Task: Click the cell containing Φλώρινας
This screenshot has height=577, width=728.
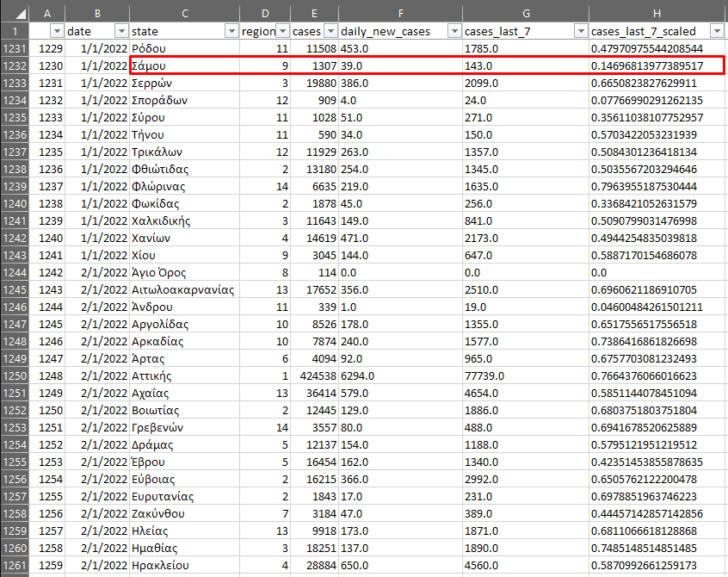Action: click(185, 187)
